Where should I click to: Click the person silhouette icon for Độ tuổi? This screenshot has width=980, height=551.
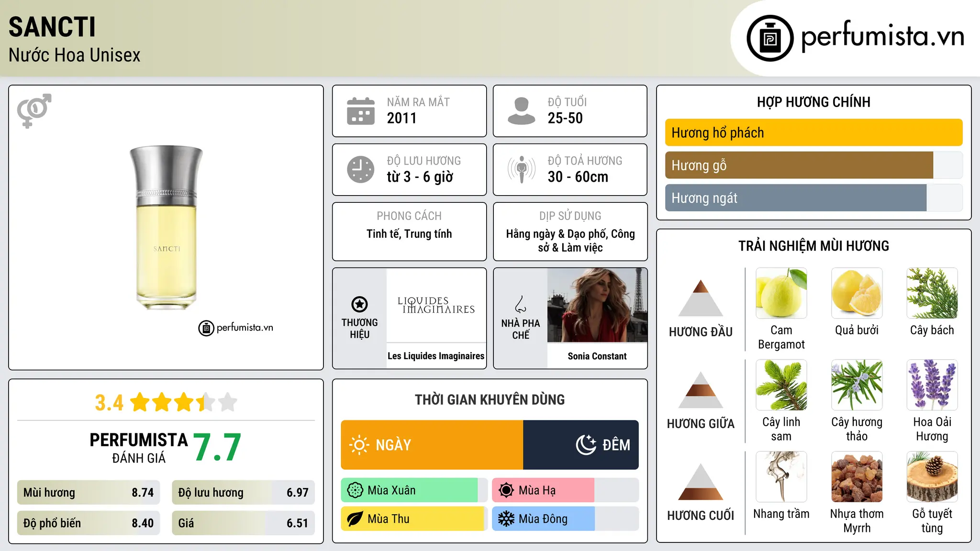[x=521, y=111]
